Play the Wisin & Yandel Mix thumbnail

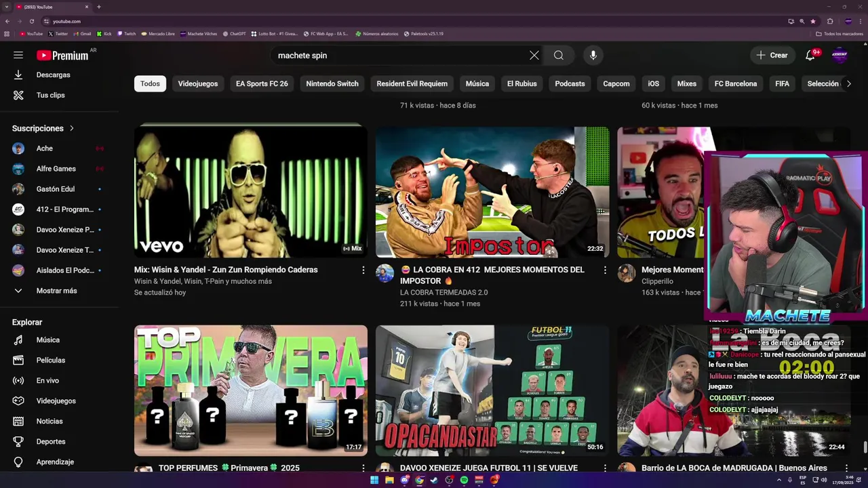251,192
